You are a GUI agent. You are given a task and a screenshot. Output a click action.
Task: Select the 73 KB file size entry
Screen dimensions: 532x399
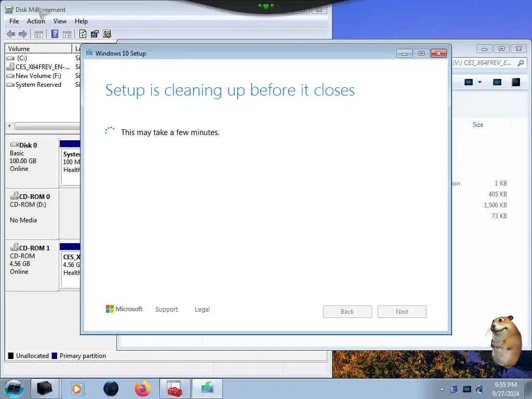pyautogui.click(x=499, y=216)
